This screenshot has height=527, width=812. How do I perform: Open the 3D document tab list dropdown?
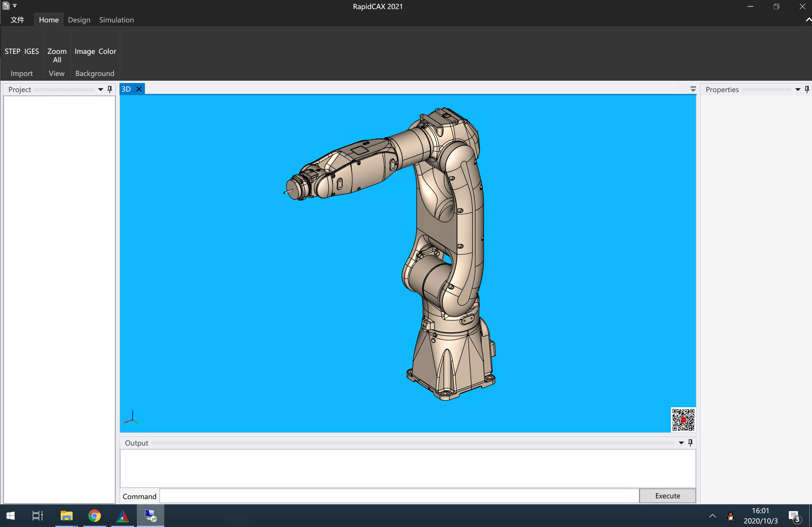pos(693,89)
